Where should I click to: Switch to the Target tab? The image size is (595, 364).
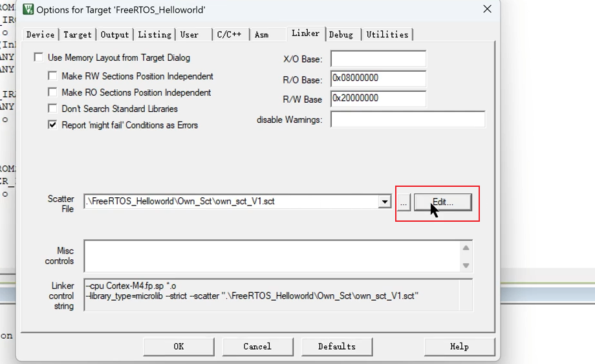click(78, 34)
